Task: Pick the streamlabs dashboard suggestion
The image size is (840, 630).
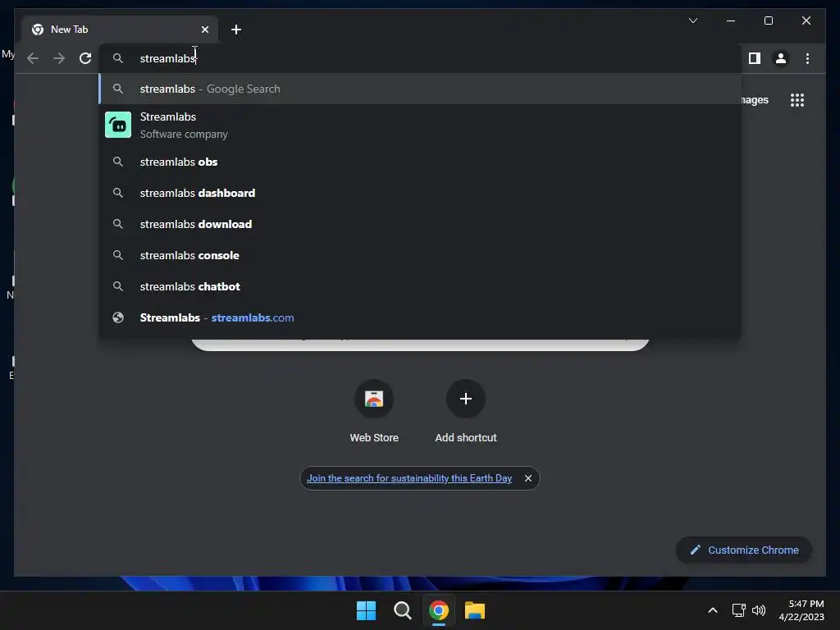Action: 420,193
